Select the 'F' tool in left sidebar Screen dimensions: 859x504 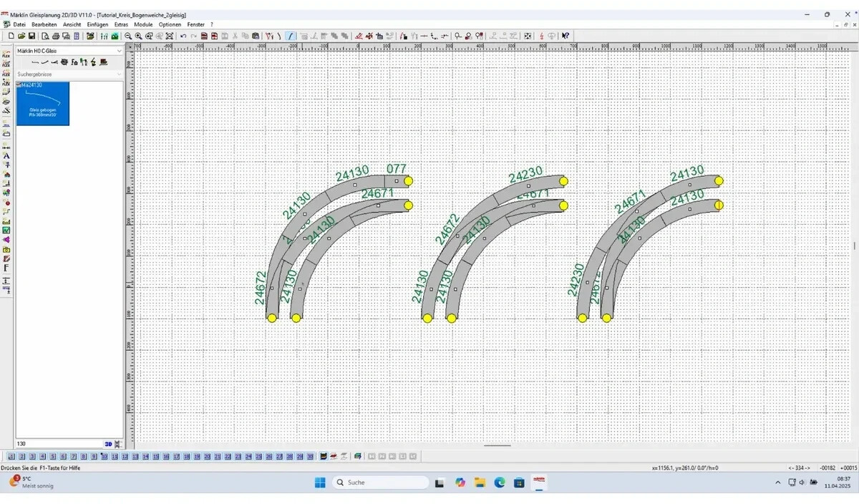(x=6, y=268)
